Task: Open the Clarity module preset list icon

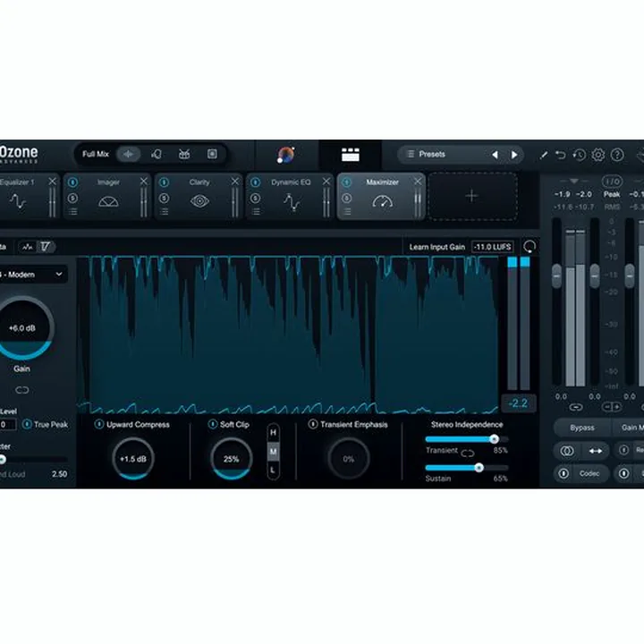Action: pos(164,211)
